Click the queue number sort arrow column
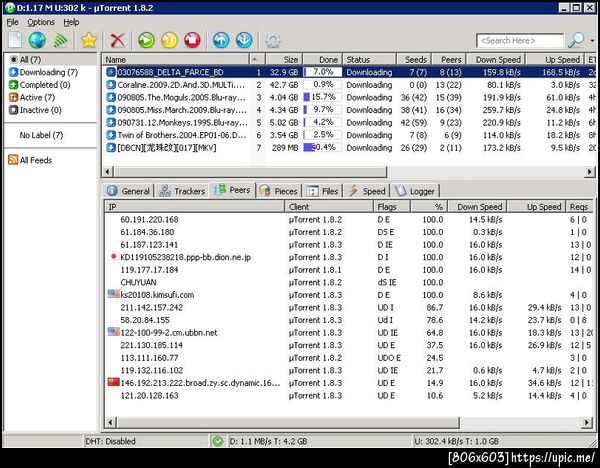600x468 pixels. pyautogui.click(x=257, y=59)
